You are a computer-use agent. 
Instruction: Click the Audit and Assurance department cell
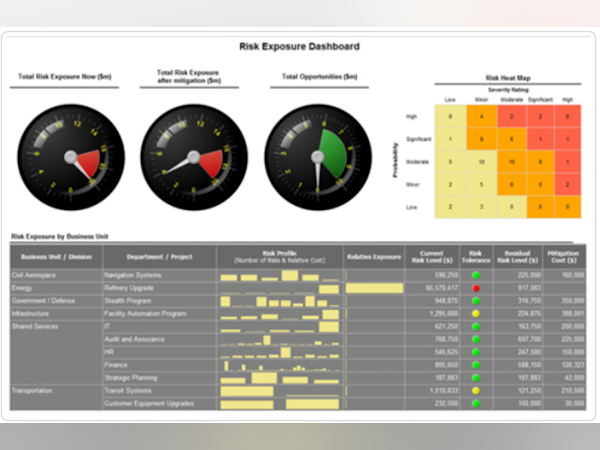[x=160, y=339]
